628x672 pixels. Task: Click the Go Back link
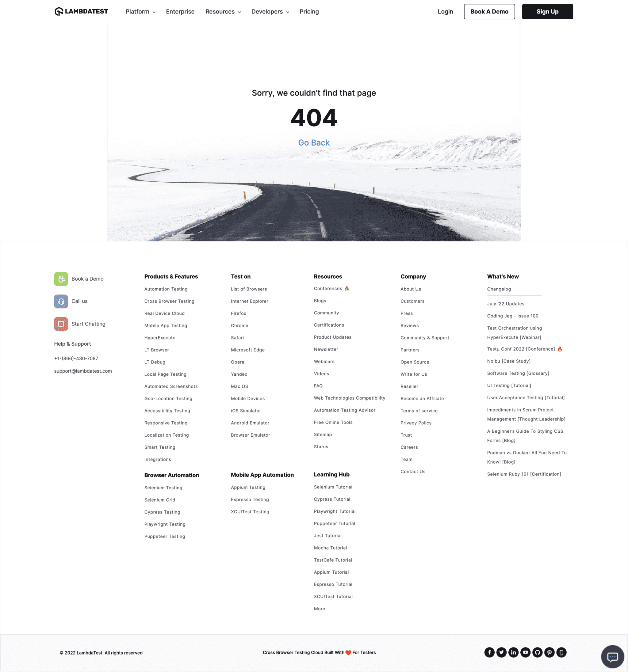click(313, 142)
